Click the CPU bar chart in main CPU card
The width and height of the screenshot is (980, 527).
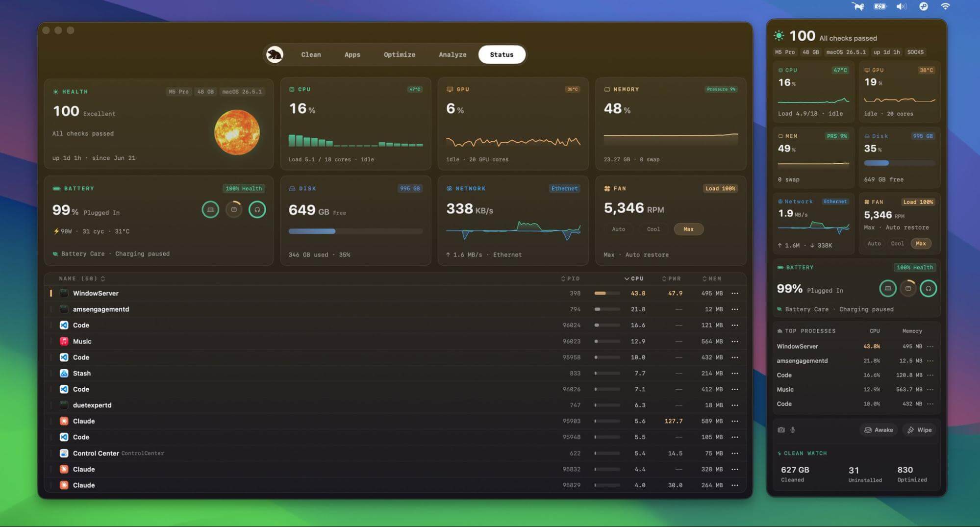(355, 140)
